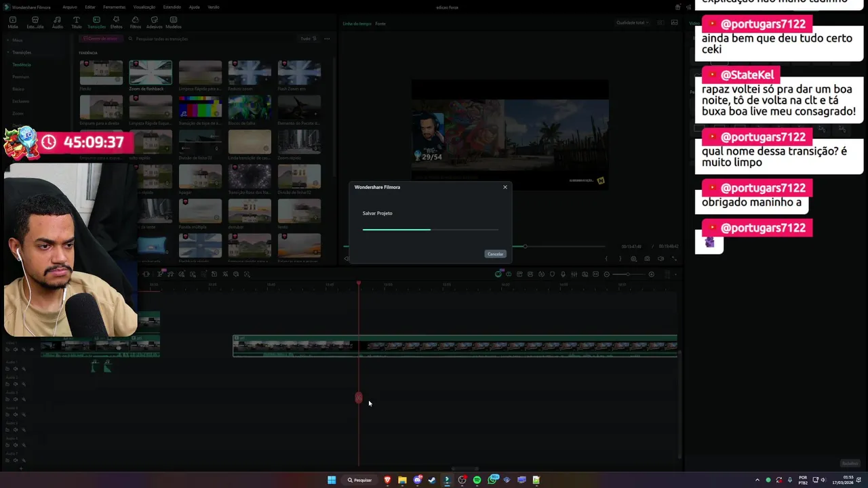Image resolution: width=868 pixels, height=488 pixels.
Task: Select the Premium category
Action: [x=20, y=77]
